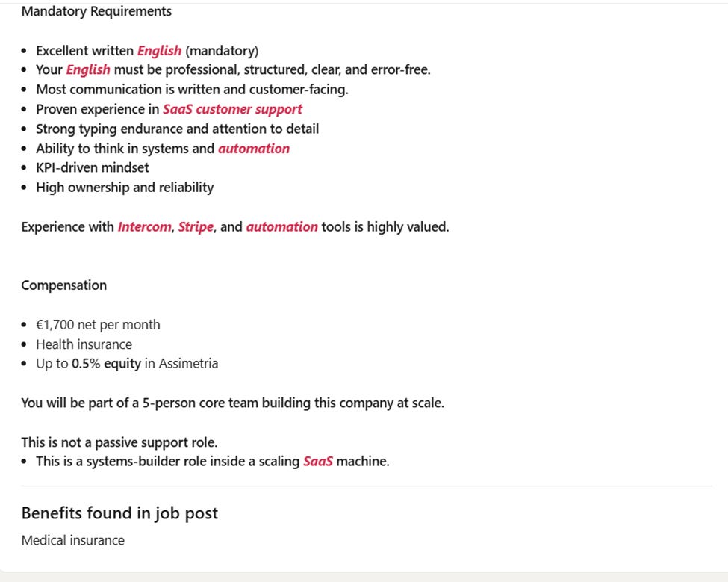Viewport: 728px width, 582px height.
Task: Click highlighted 'Stripe' keyword
Action: click(x=196, y=226)
